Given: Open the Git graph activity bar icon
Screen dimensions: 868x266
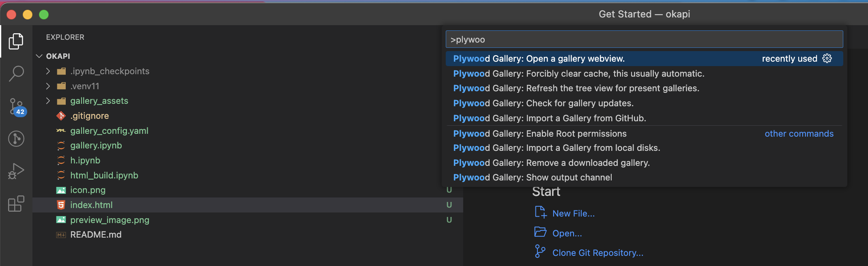Looking at the screenshot, I should [16, 139].
